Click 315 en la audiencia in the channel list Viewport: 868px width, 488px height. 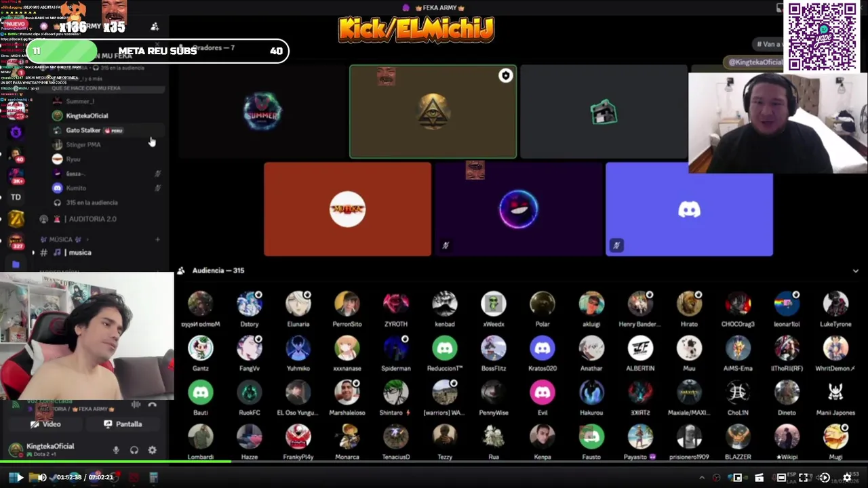coord(92,203)
